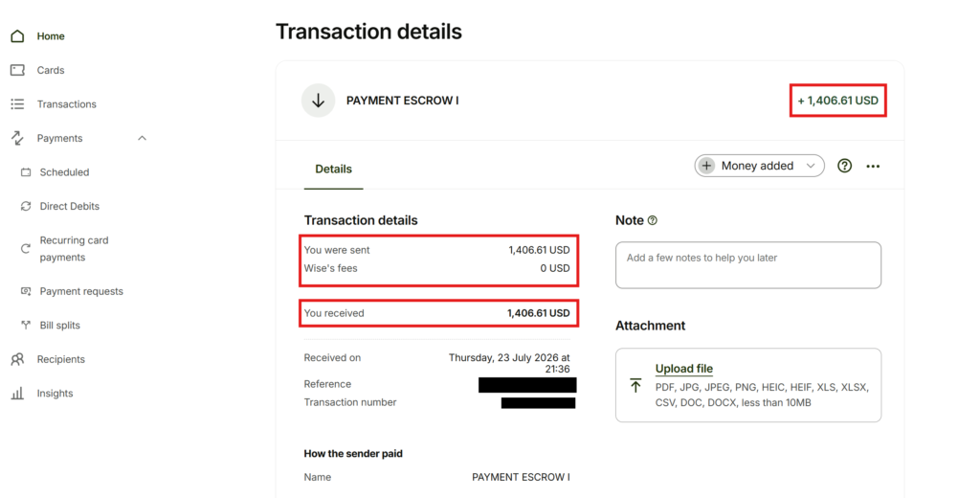The height and width of the screenshot is (498, 980).
Task: Click the upload arrow icon in Attachment
Action: point(635,385)
